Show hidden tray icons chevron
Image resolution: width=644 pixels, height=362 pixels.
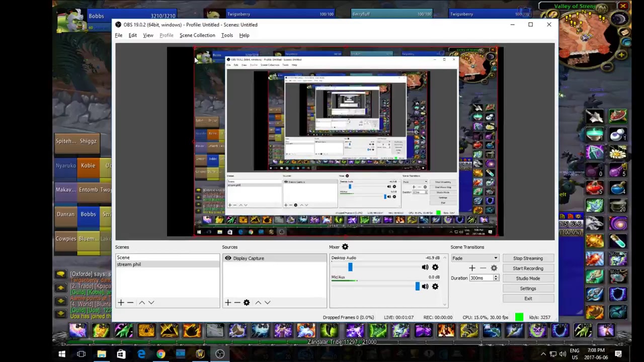[543, 354]
